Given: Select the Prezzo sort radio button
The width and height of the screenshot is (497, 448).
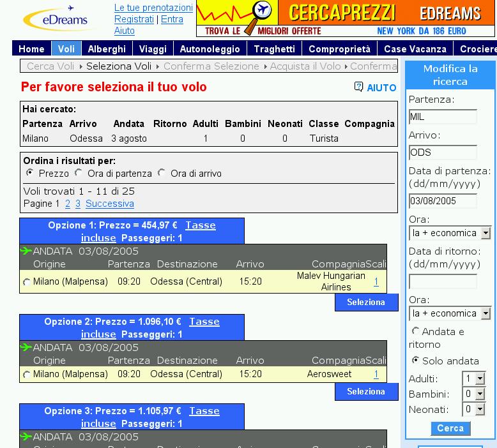Looking at the screenshot, I should pyautogui.click(x=29, y=173).
